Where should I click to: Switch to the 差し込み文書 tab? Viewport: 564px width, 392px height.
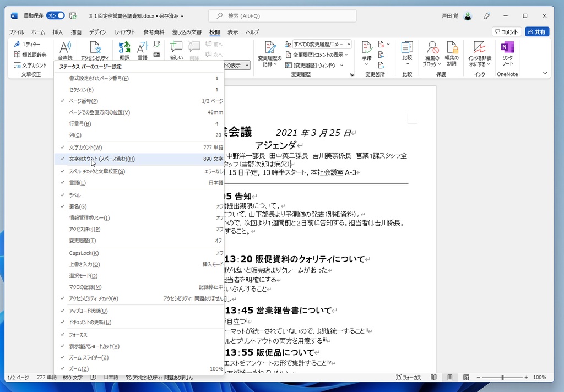pos(187,32)
